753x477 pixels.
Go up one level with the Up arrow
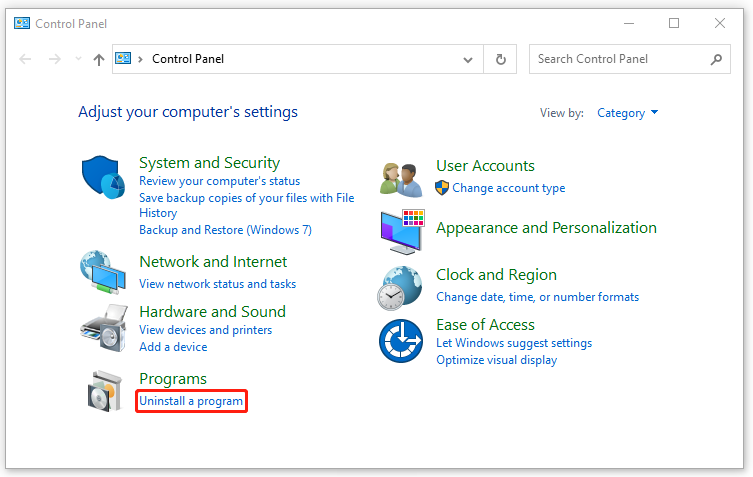pyautogui.click(x=99, y=60)
